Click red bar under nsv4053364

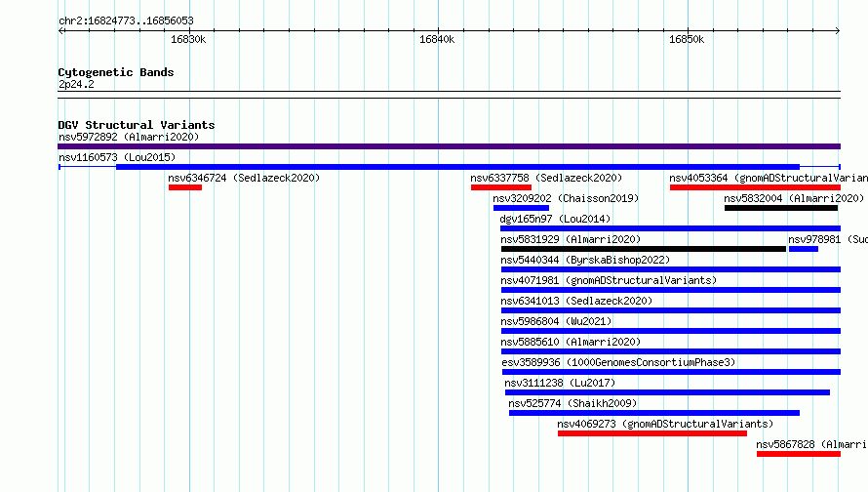point(755,187)
